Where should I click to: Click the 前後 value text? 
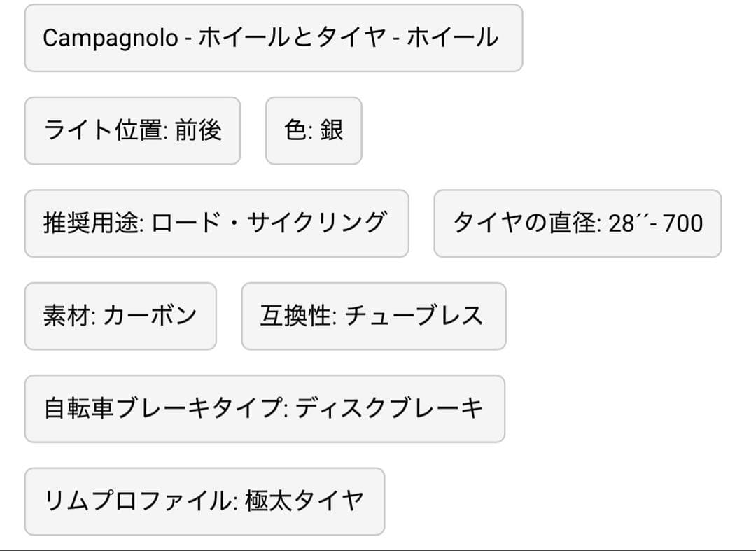(x=198, y=131)
